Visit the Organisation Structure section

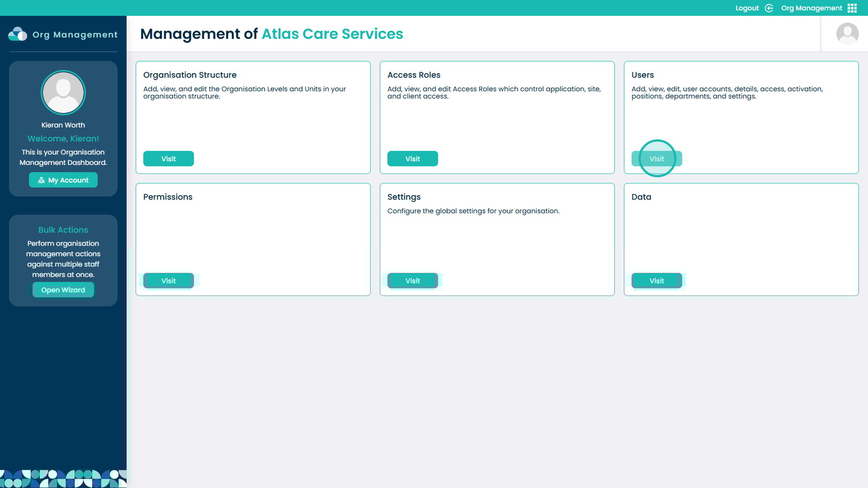coord(168,159)
